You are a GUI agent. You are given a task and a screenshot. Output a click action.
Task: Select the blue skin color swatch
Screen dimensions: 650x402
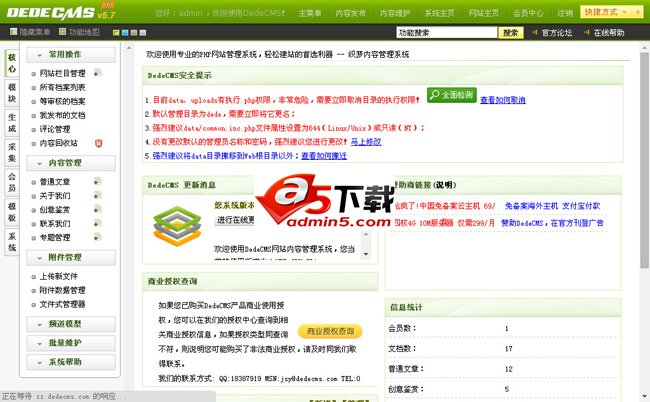click(x=125, y=33)
